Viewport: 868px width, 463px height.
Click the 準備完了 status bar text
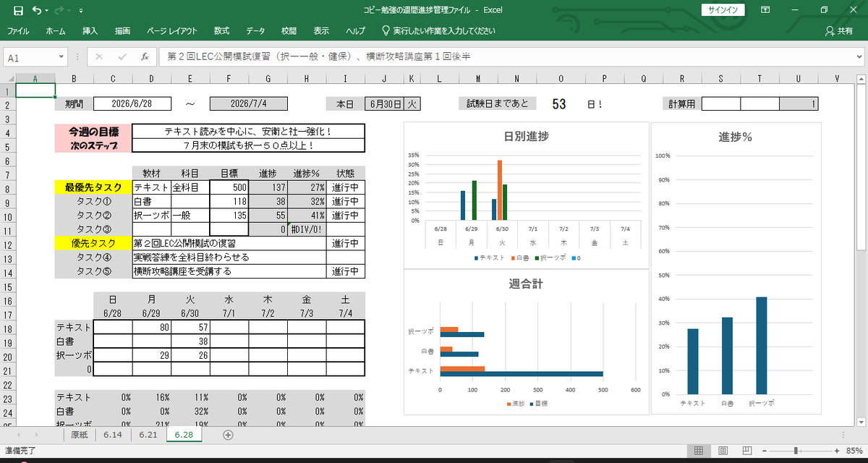click(20, 451)
